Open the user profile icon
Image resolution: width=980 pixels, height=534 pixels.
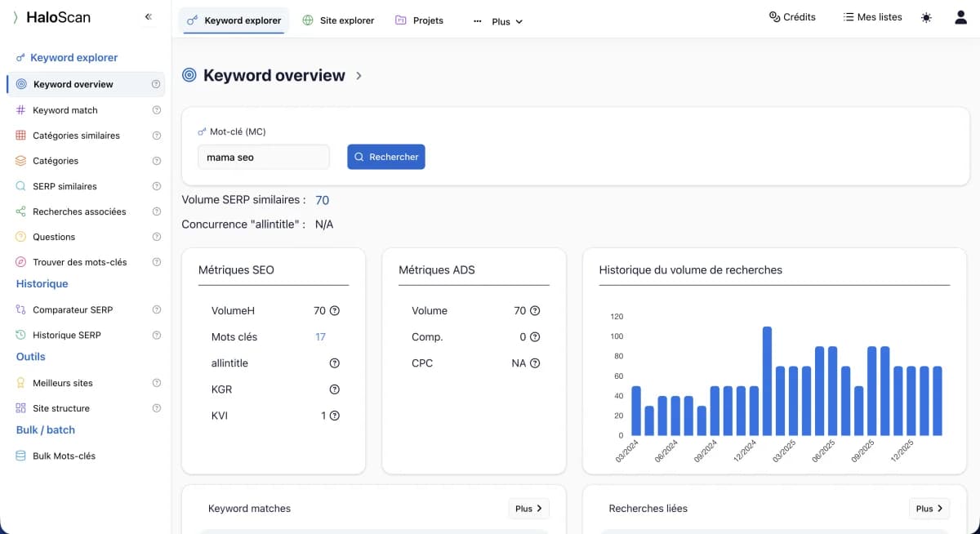point(960,16)
